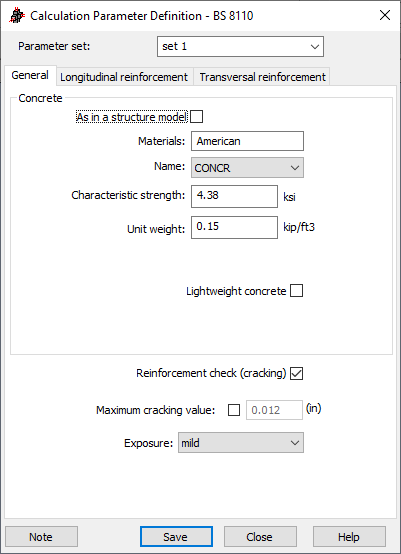401x554 pixels.
Task: Click the Note button
Action: [x=41, y=537]
